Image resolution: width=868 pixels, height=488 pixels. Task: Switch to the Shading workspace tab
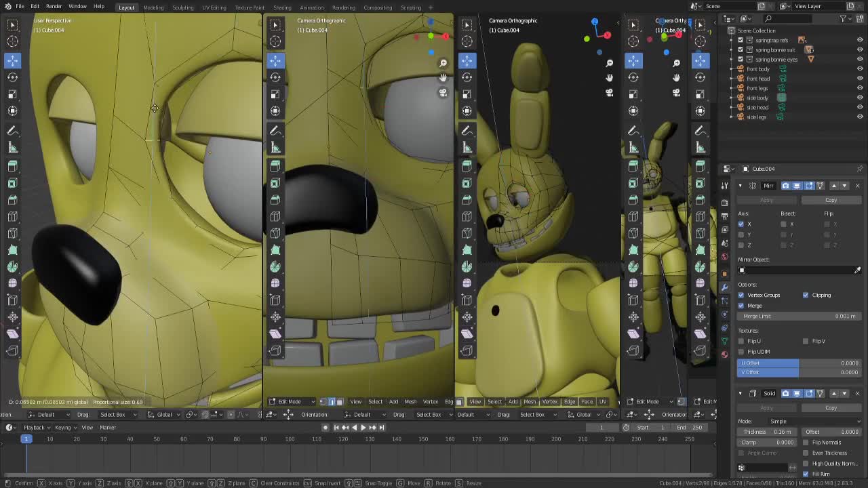pos(282,7)
